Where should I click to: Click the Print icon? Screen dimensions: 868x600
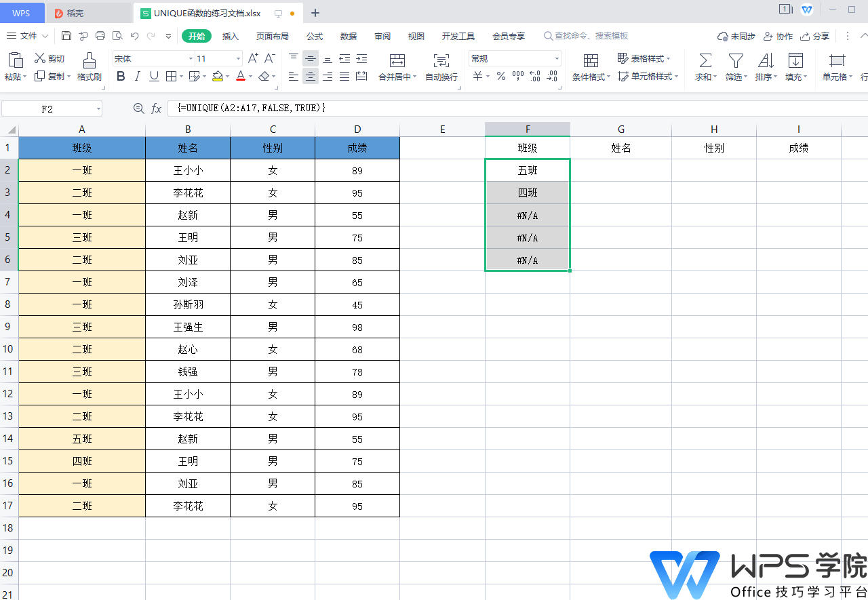point(100,36)
